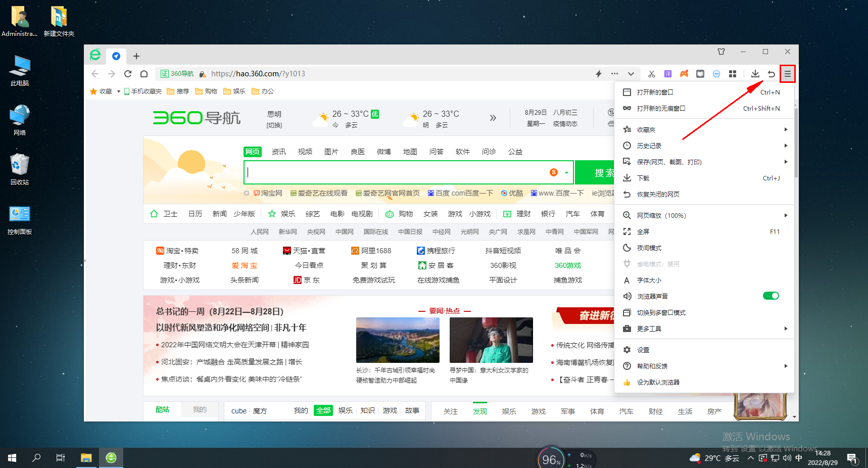Switch to multi-window mode menu entry

pyautogui.click(x=704, y=312)
